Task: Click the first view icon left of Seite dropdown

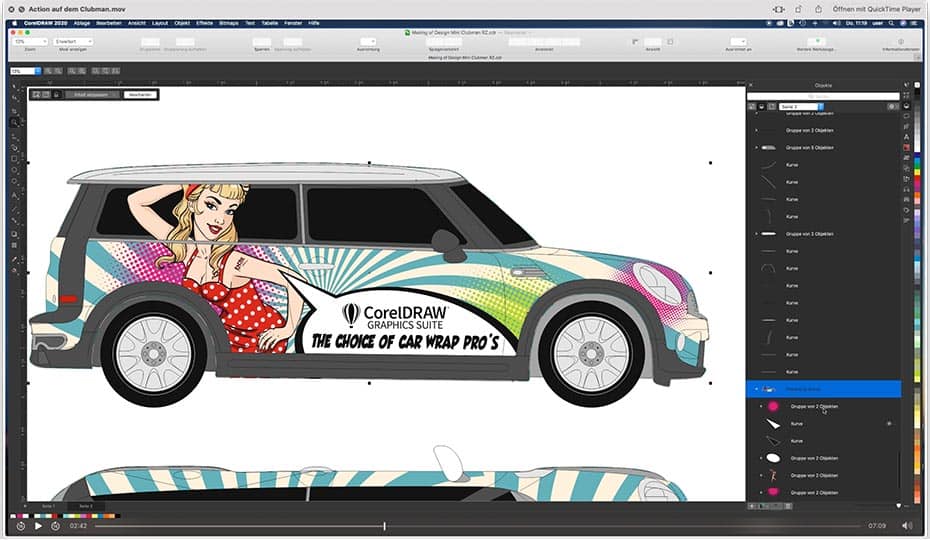Action: pos(752,106)
